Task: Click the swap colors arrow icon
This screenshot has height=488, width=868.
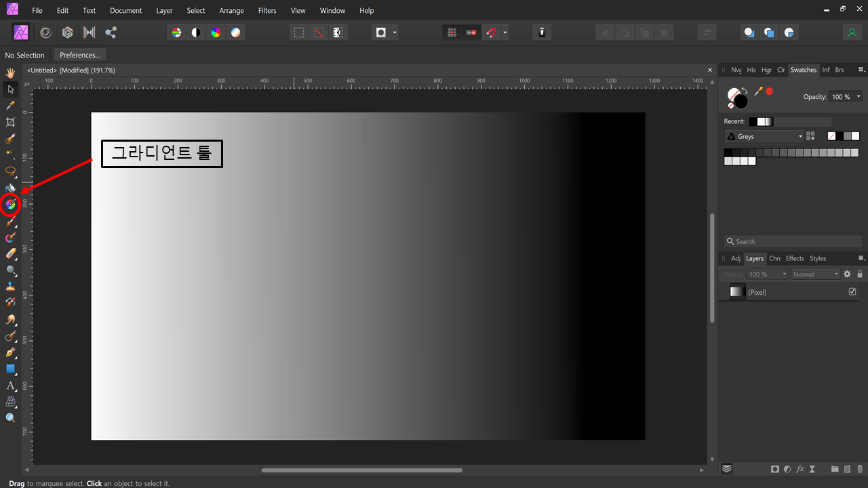Action: 745,91
